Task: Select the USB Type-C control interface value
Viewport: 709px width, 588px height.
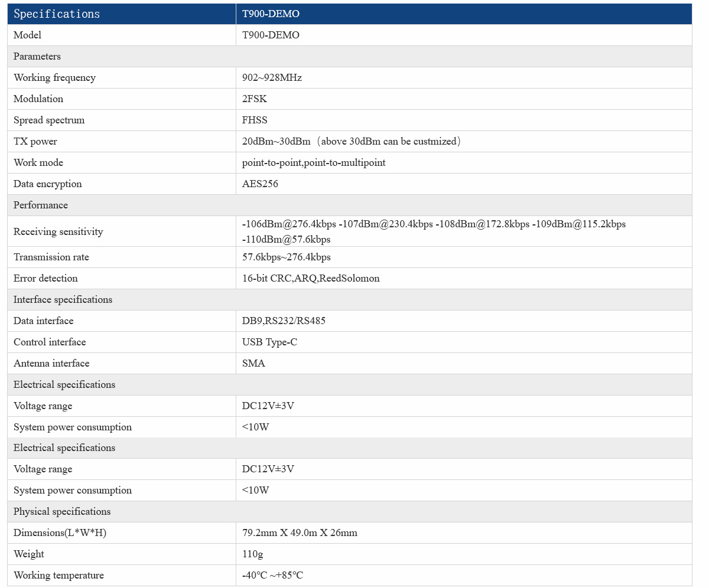Action: [269, 342]
